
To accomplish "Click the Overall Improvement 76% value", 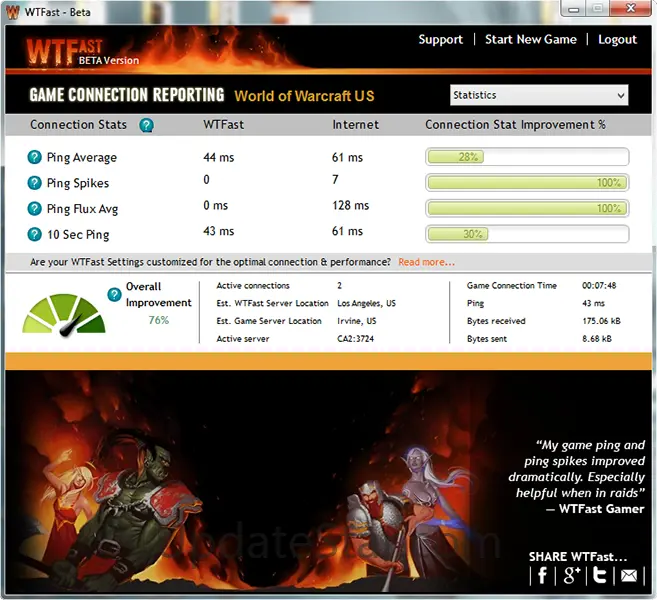I will coord(159,320).
